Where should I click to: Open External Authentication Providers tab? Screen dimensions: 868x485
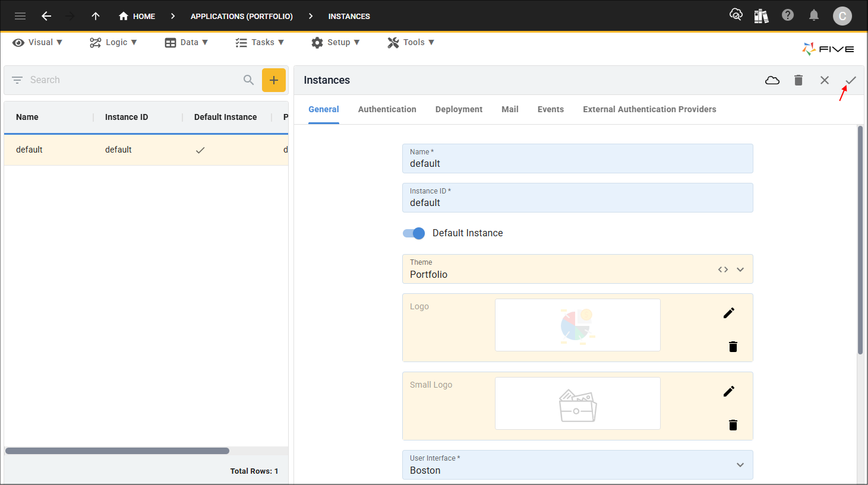650,109
